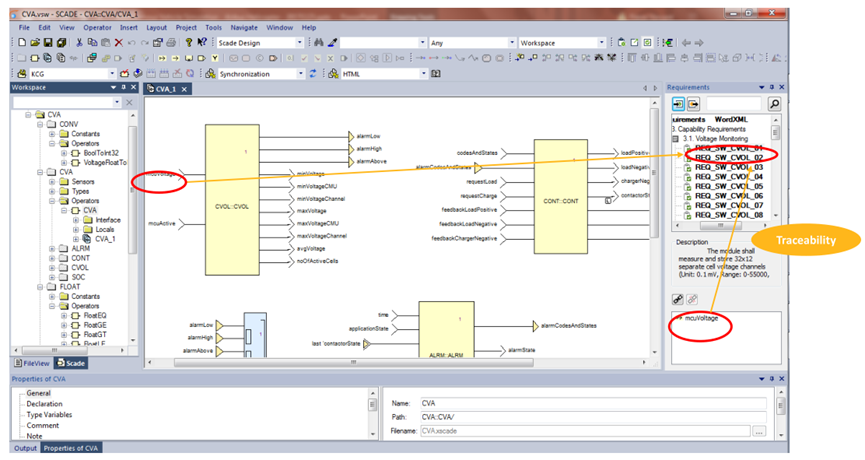Image resolution: width=865 pixels, height=460 pixels.
Task: Click the browse button beside Filename field
Action: click(759, 431)
